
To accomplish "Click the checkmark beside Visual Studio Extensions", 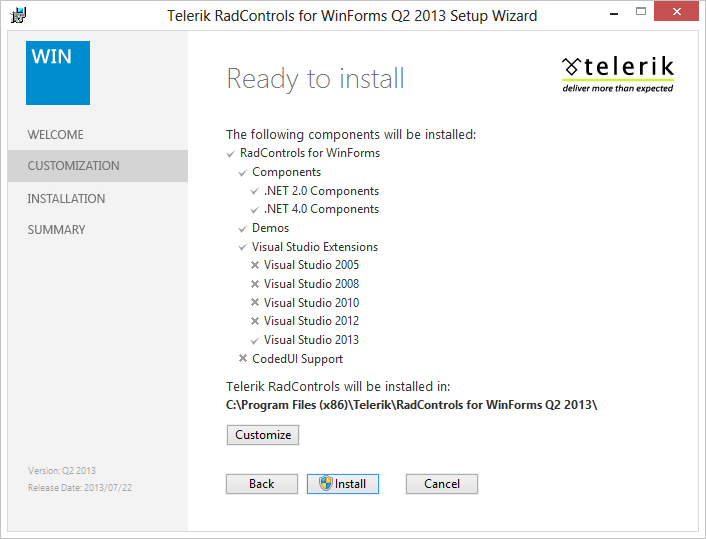I will (x=243, y=247).
